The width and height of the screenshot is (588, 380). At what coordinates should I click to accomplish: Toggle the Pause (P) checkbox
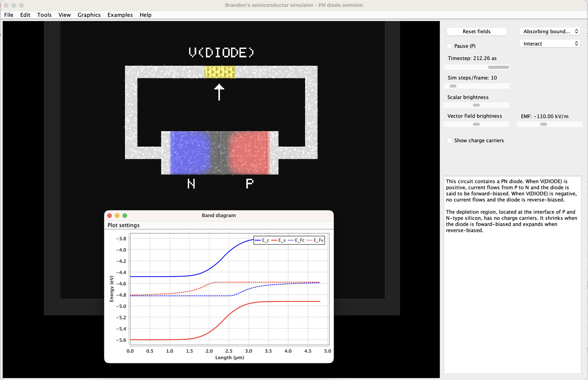click(x=450, y=46)
